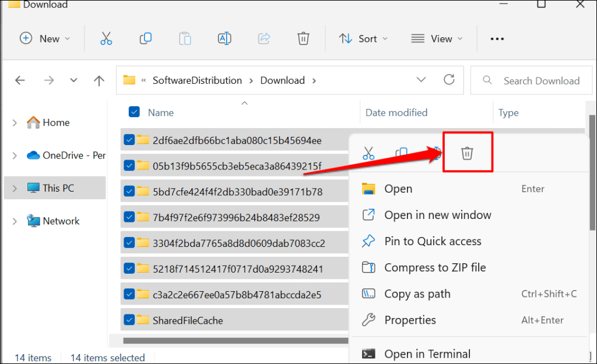The image size is (597, 364).
Task: Uncheck the select-all checkbox beside Name
Action: (134, 112)
